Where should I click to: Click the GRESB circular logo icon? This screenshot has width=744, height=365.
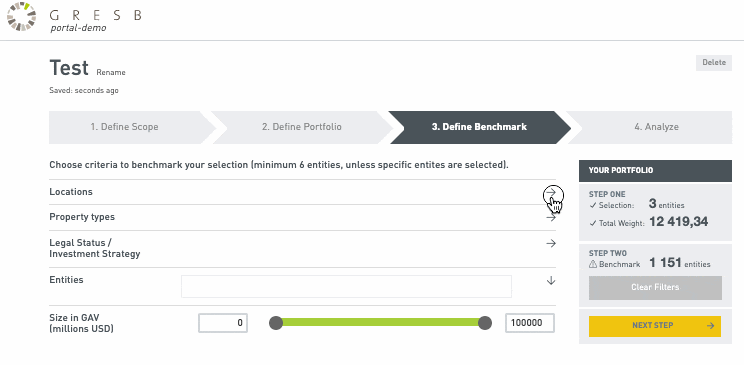click(21, 17)
